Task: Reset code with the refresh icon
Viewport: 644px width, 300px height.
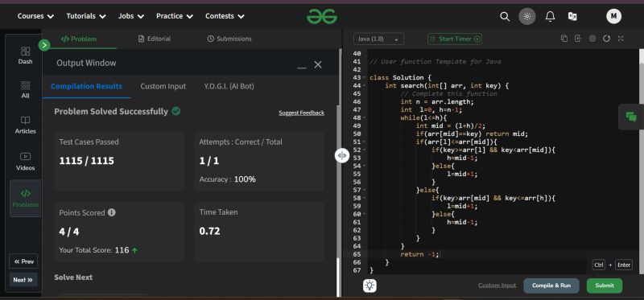Action: (x=607, y=39)
